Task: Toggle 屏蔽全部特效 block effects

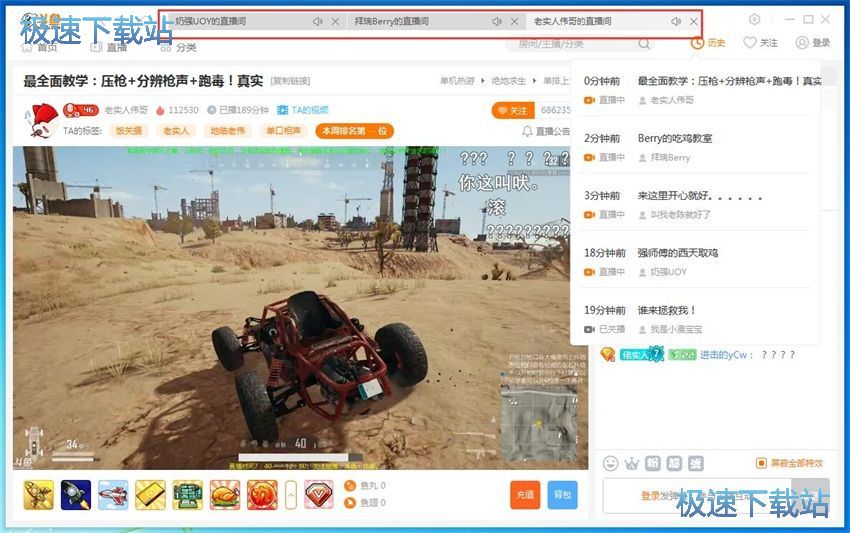Action: (x=789, y=463)
